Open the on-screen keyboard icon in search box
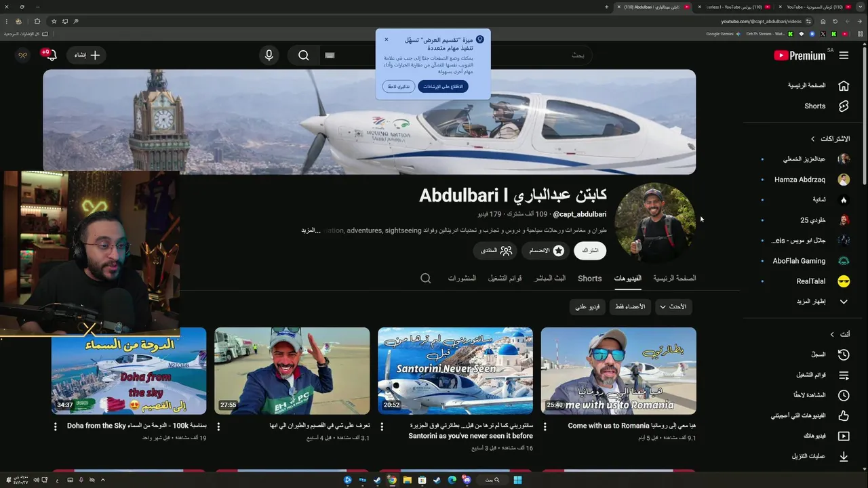 [330, 56]
